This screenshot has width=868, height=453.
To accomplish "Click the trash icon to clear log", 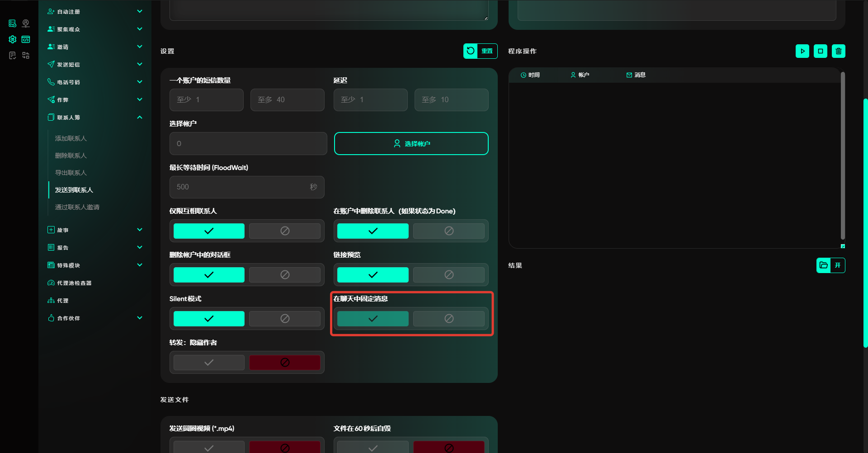I will pos(838,51).
